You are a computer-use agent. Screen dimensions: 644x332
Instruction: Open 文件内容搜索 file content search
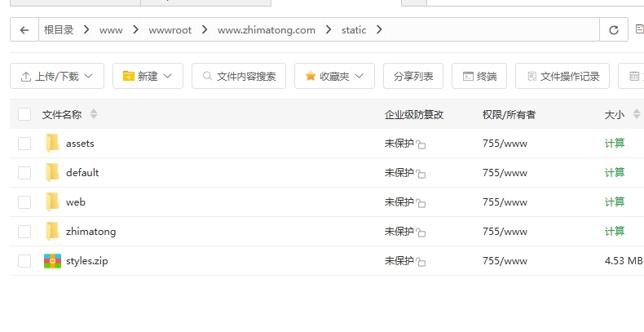click(x=239, y=76)
